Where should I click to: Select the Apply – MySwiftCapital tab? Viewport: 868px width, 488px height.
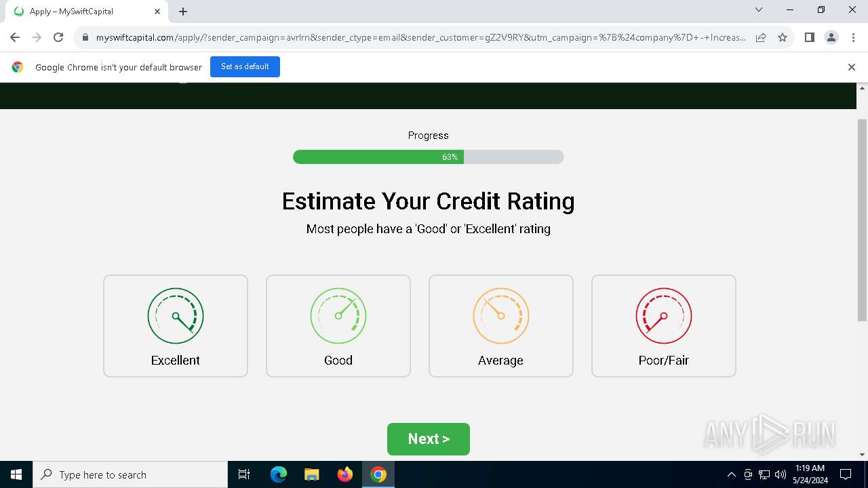pyautogui.click(x=86, y=12)
